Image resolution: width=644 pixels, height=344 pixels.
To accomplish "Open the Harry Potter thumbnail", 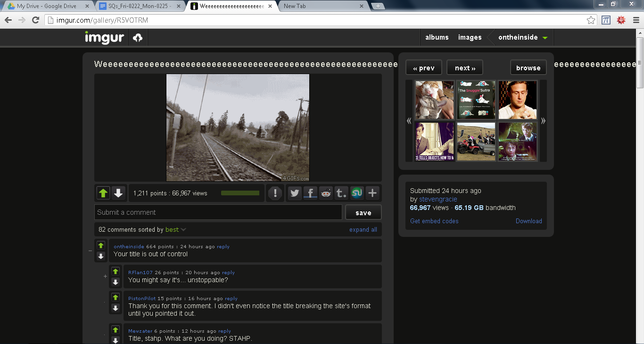I will [518, 142].
